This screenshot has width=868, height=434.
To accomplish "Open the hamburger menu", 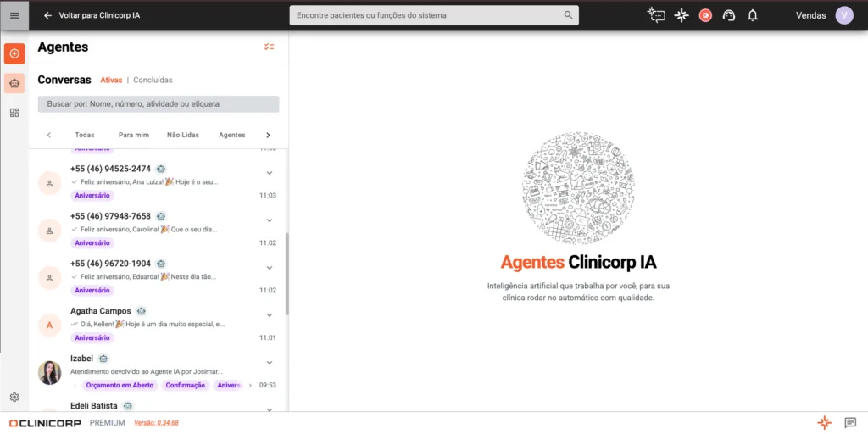I will 14,15.
